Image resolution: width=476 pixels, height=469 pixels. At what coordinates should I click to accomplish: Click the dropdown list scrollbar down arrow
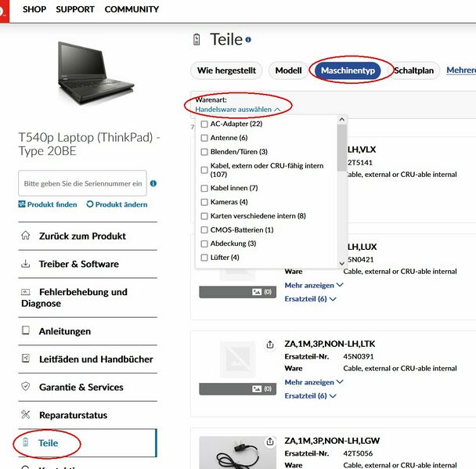(342, 263)
